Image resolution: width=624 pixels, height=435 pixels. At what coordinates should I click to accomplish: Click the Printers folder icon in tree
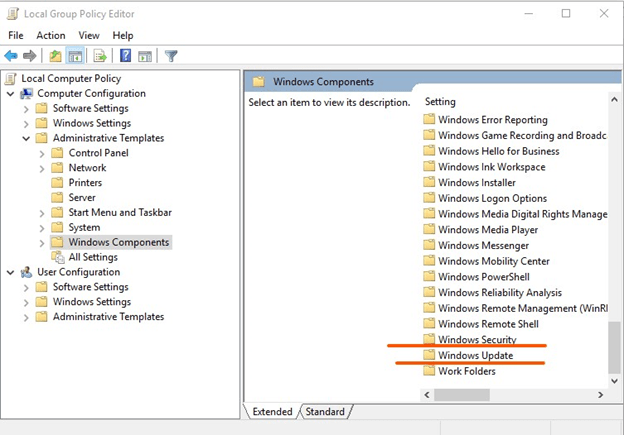click(57, 183)
